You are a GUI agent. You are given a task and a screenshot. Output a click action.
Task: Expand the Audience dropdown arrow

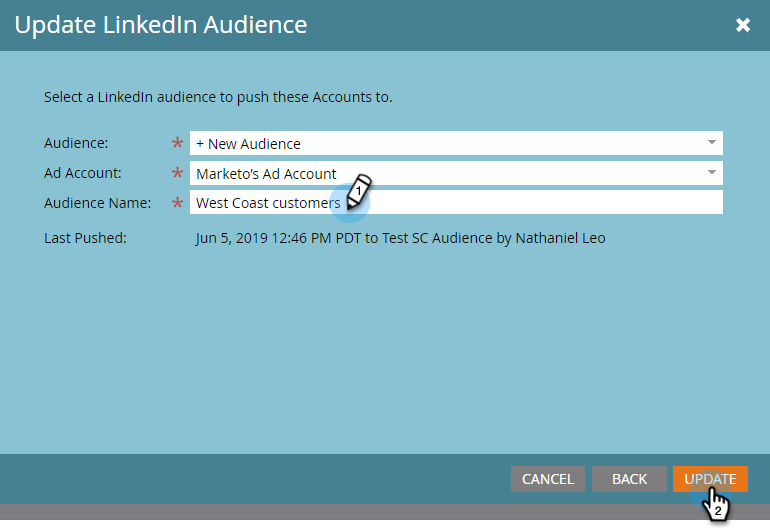tap(711, 143)
